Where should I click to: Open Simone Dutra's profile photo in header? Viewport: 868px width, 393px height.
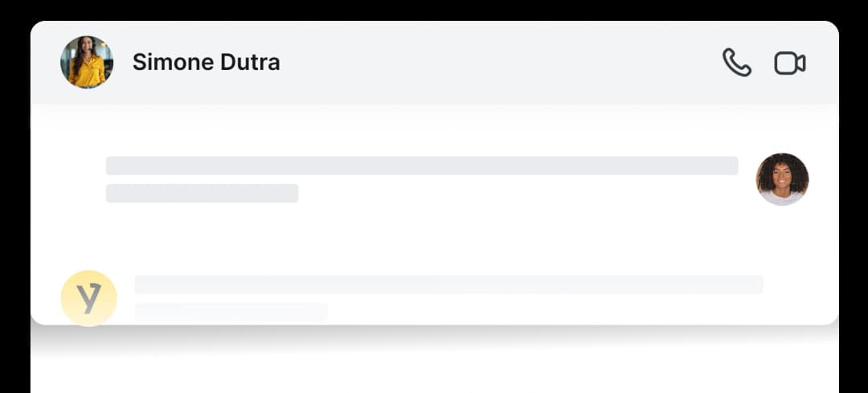[x=87, y=62]
